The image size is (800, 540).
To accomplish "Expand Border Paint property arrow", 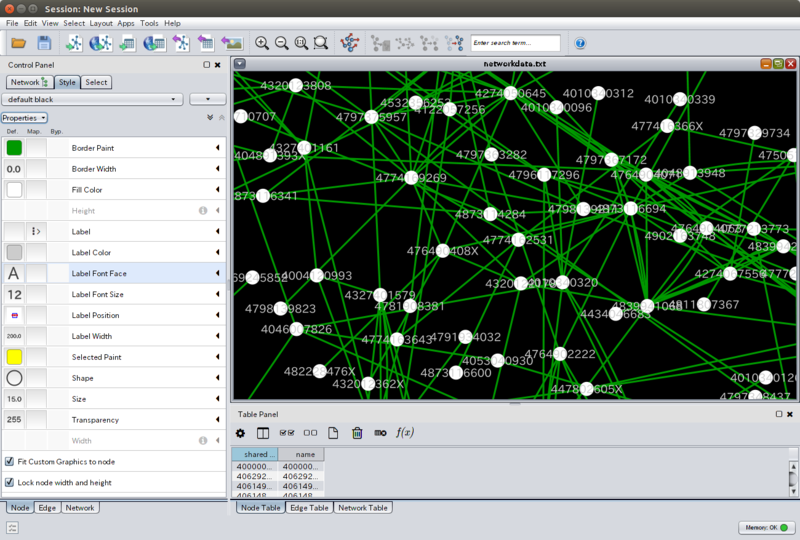I will (218, 148).
